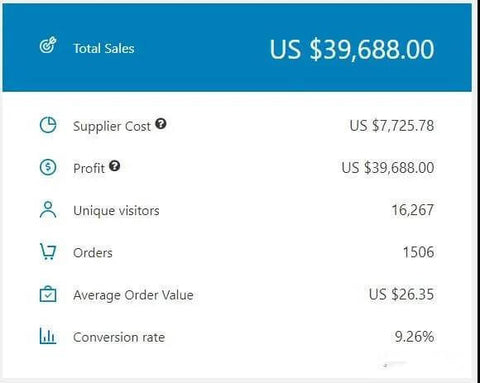Click the Average Order Value bag icon
The image size is (480, 383).
click(x=48, y=294)
